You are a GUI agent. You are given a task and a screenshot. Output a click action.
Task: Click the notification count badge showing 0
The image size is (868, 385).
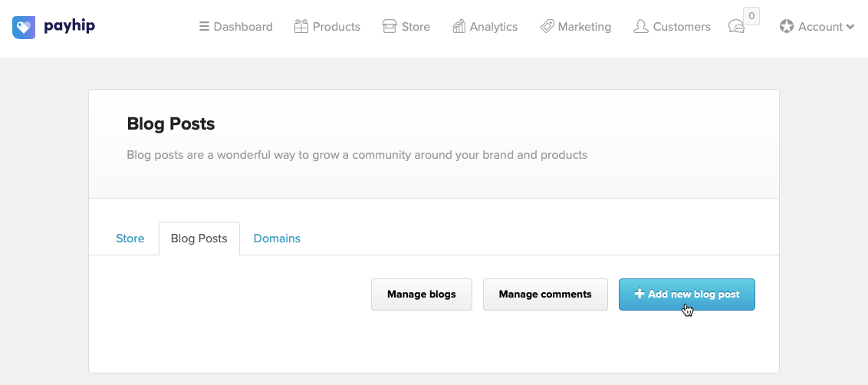[751, 15]
